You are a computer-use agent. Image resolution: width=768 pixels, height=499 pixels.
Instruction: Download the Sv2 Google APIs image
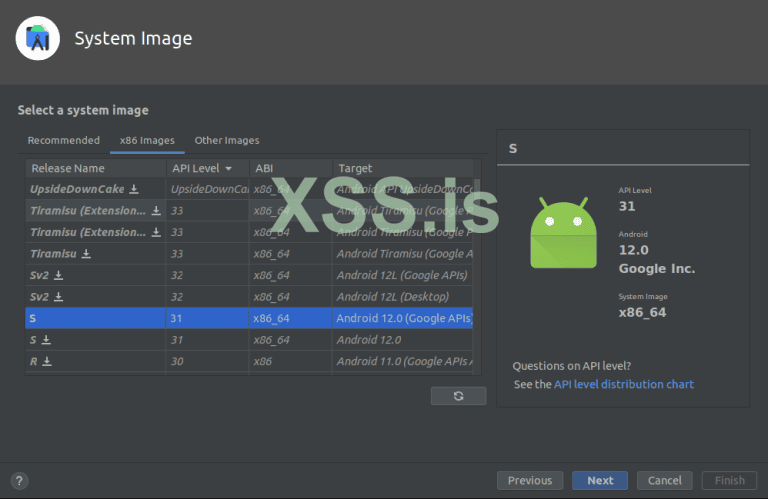[x=58, y=275]
